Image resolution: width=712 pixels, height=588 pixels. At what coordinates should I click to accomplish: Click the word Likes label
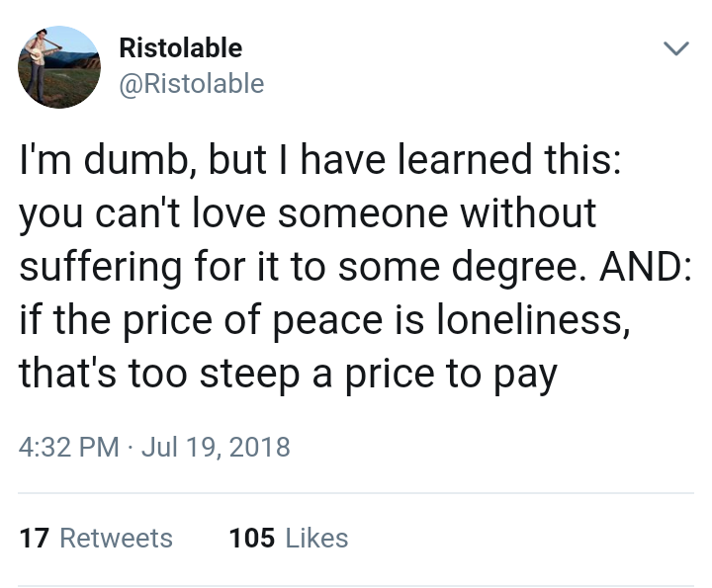pyautogui.click(x=316, y=538)
